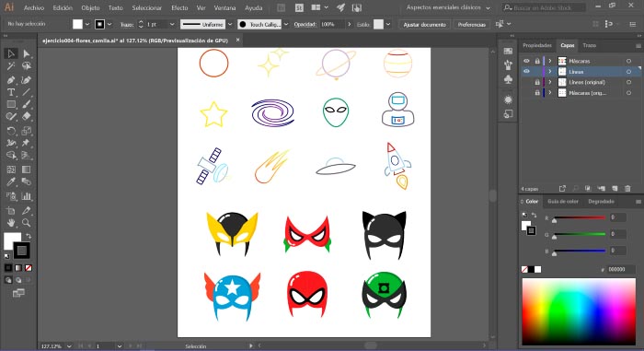Hide the Líneas layer eye

pos(526,72)
